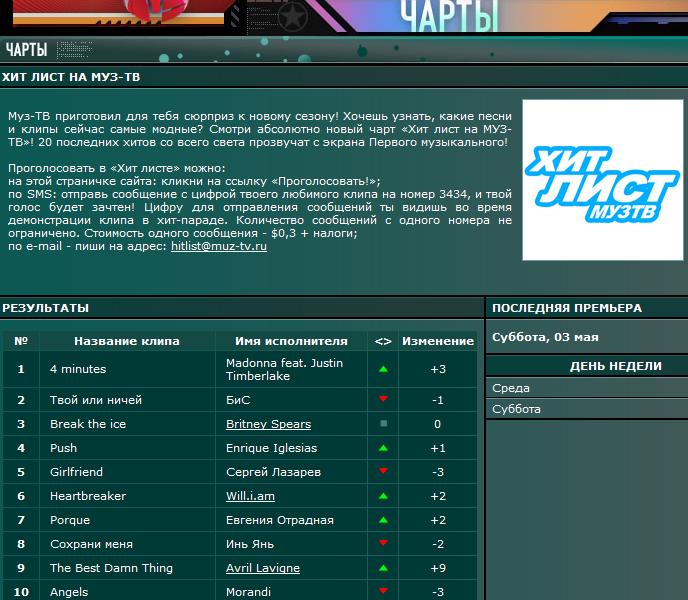Click the ПОСЛЕДНЯЯ ПРЕМЬЕРА heading

[567, 308]
